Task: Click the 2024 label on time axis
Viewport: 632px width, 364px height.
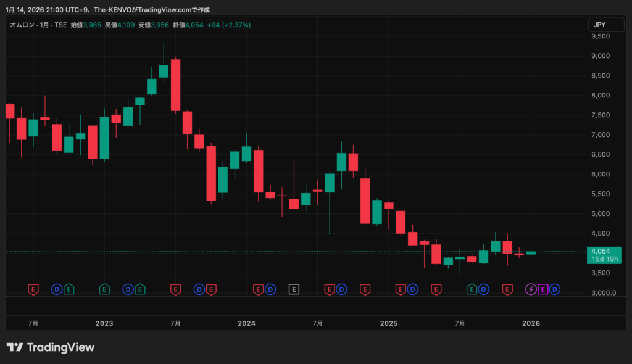Action: tap(246, 323)
